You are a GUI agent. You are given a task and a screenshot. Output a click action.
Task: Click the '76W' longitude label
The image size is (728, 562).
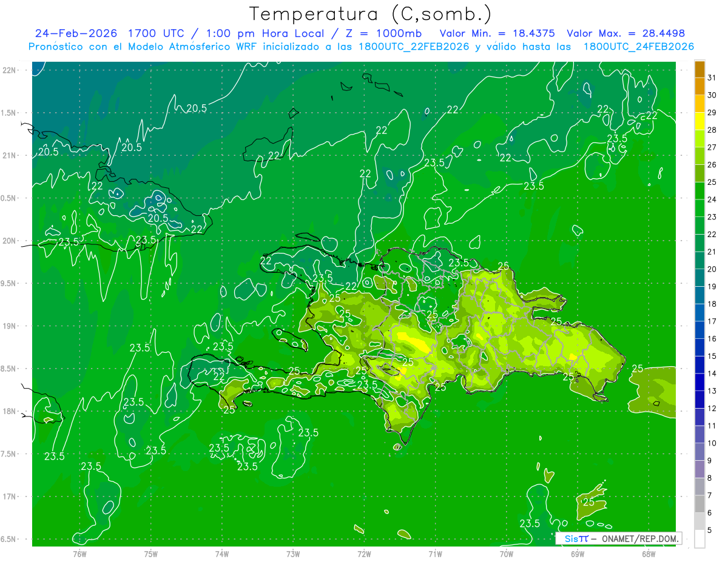coord(79,554)
